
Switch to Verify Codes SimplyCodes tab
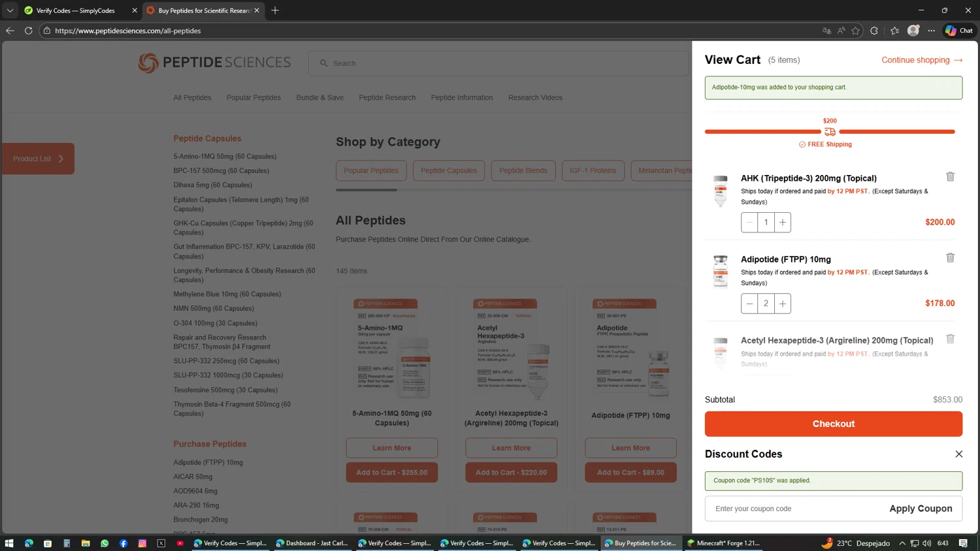click(75, 10)
